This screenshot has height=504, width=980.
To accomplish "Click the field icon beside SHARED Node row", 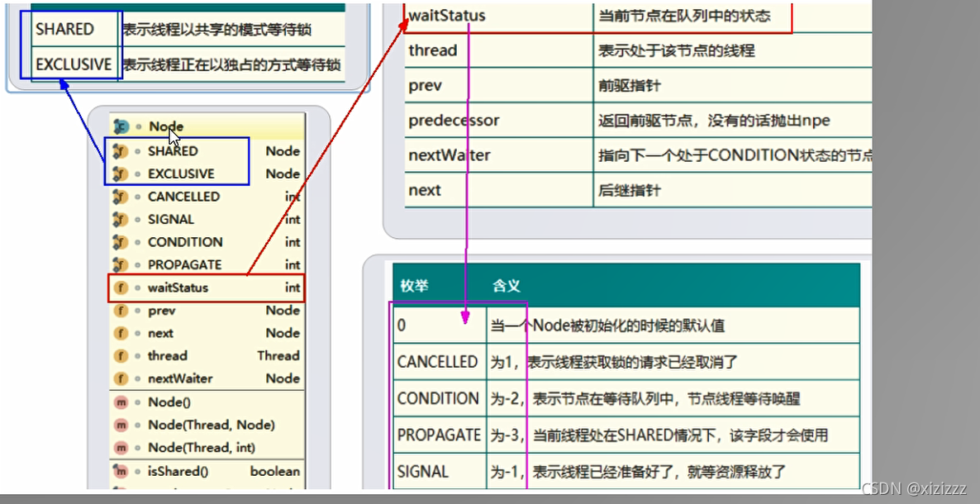I will [120, 150].
